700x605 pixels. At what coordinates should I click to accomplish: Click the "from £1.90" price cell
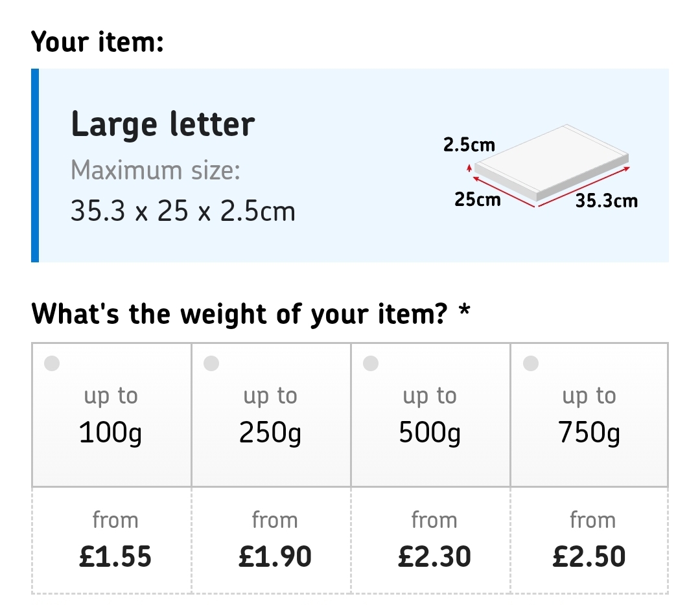point(274,541)
